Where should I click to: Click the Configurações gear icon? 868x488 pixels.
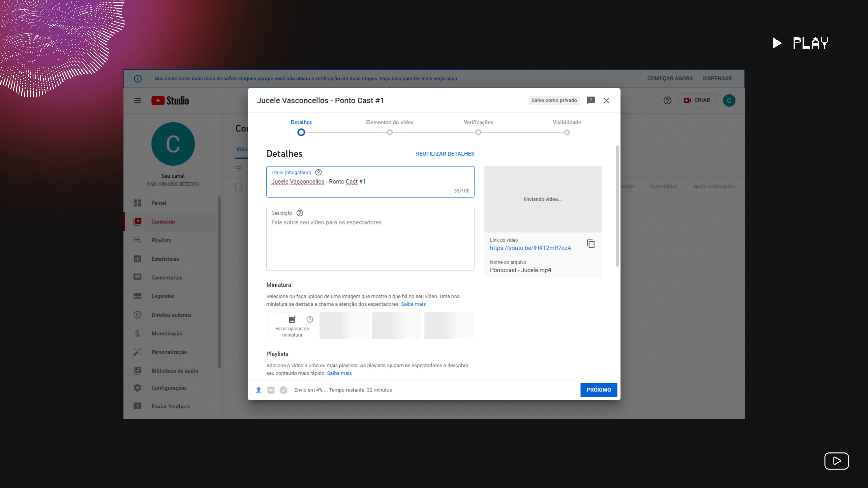click(137, 388)
